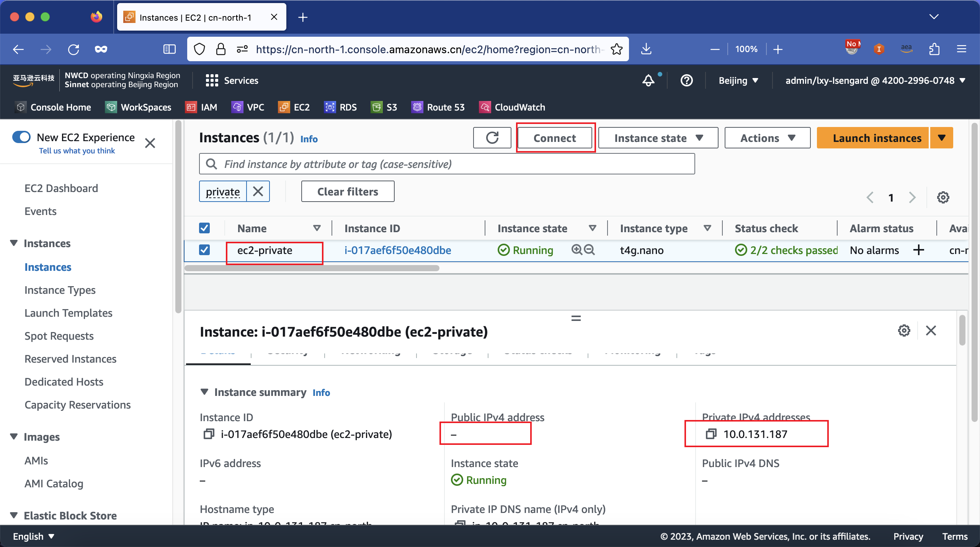Open the admin account menu

[875, 80]
